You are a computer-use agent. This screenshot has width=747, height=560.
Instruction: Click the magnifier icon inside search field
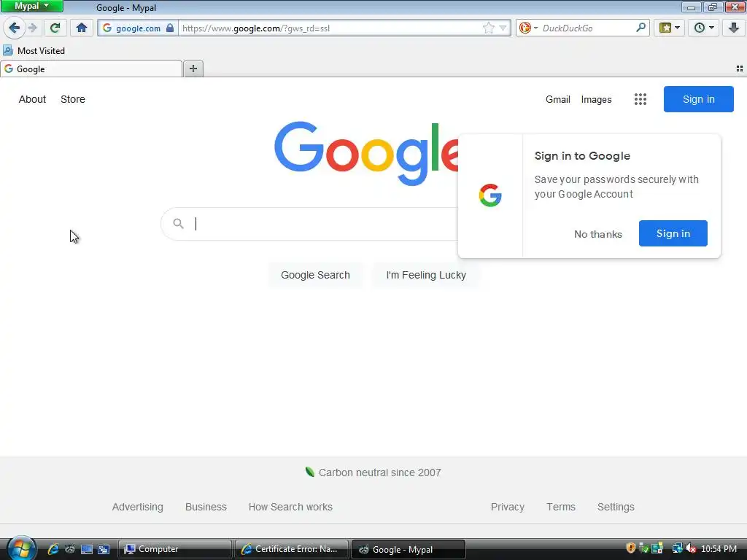coord(178,223)
